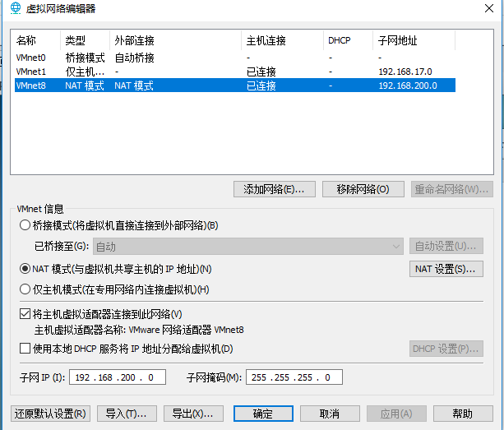
Task: Click 还原默认设置(R) button
Action: (50, 414)
